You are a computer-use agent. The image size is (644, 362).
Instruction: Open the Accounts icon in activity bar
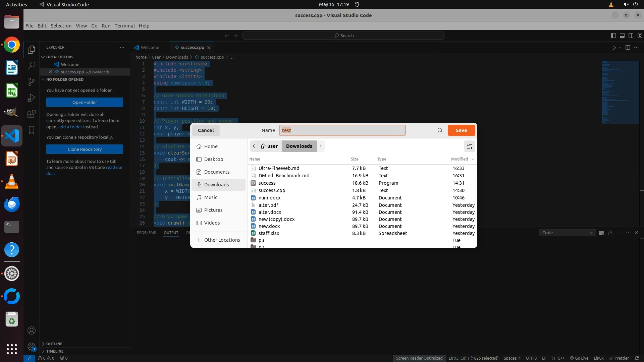(32, 330)
